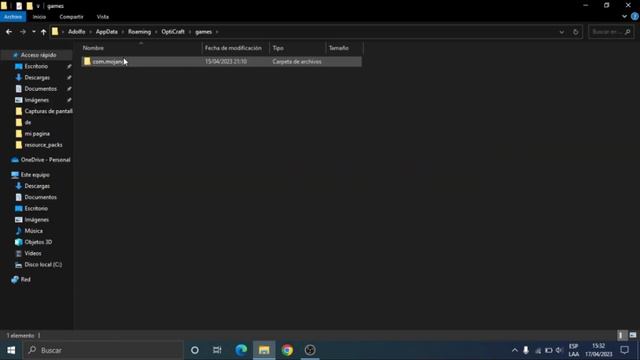Select games in the address path
This screenshot has height=360, width=640.
[203, 32]
